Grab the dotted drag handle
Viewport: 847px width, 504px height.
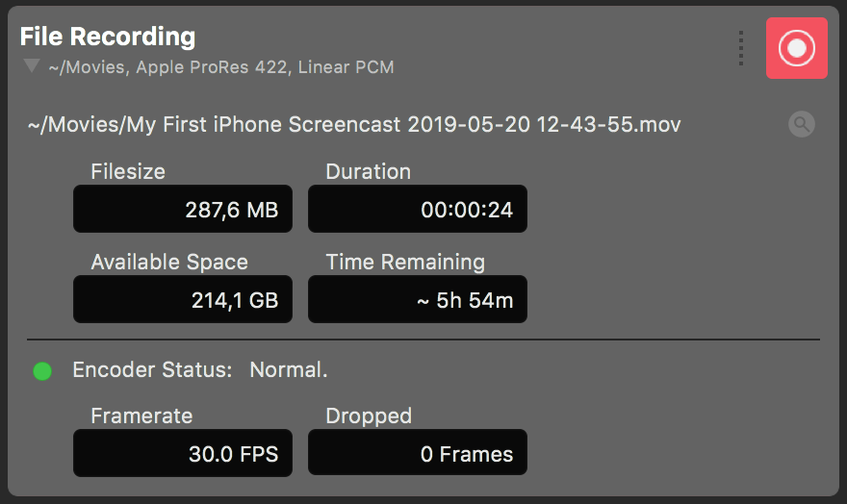[741, 48]
